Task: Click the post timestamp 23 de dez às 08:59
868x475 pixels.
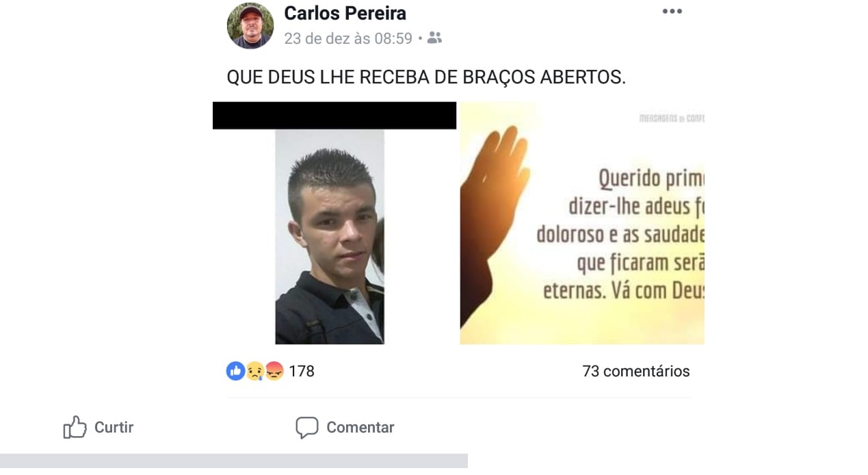Action: click(x=348, y=38)
